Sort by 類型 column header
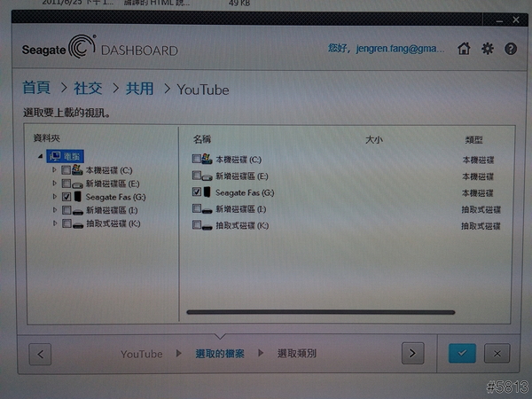Viewport: 532px width, 399px height. [x=473, y=140]
